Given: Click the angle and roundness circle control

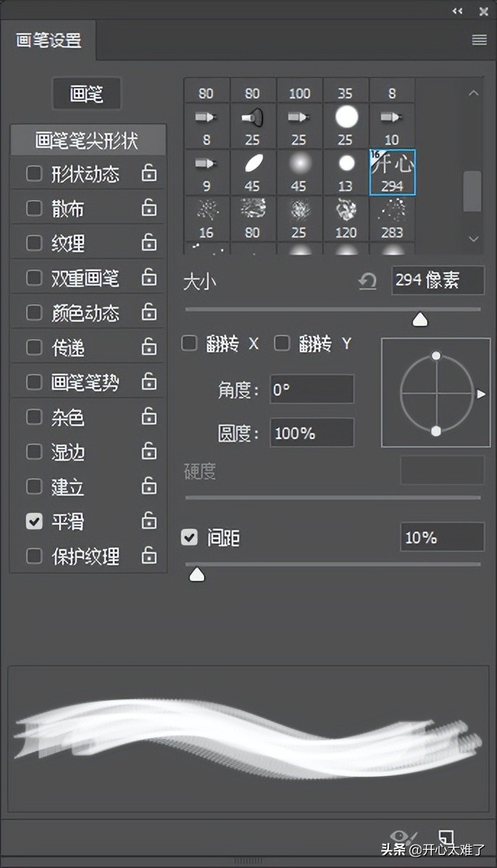Looking at the screenshot, I should click(x=436, y=393).
